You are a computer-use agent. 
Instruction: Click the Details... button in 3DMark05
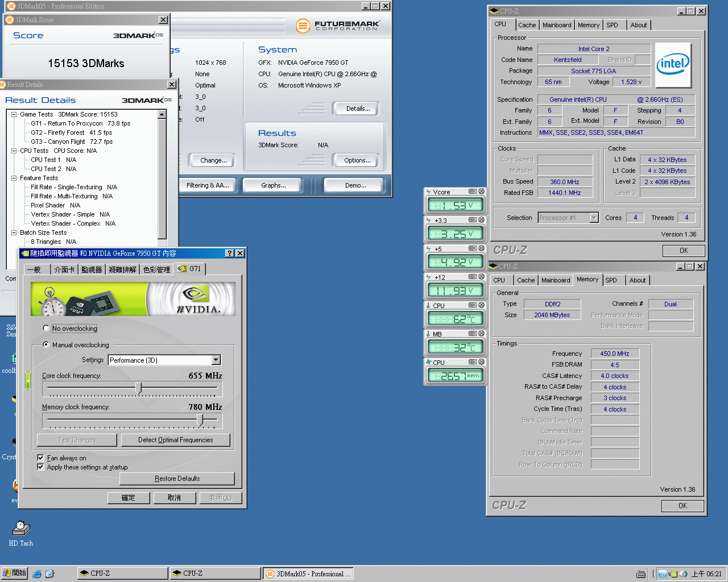358,109
